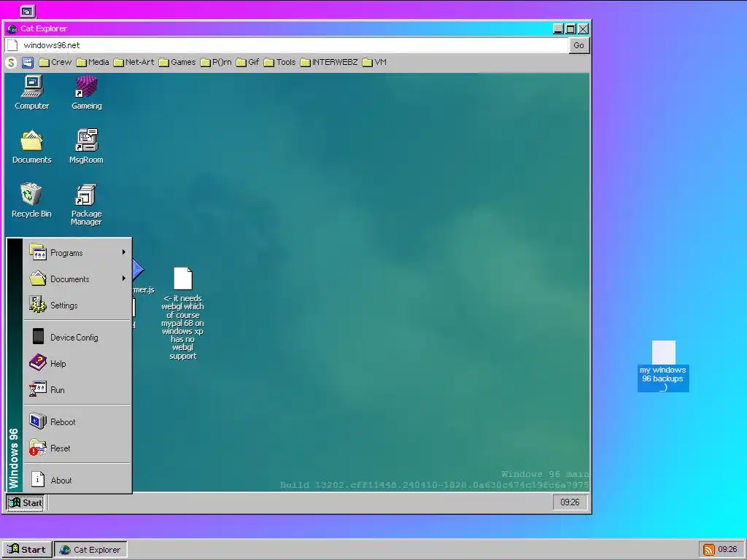Select Cat Explorer taskbar button
This screenshot has width=747, height=560.
(90, 550)
